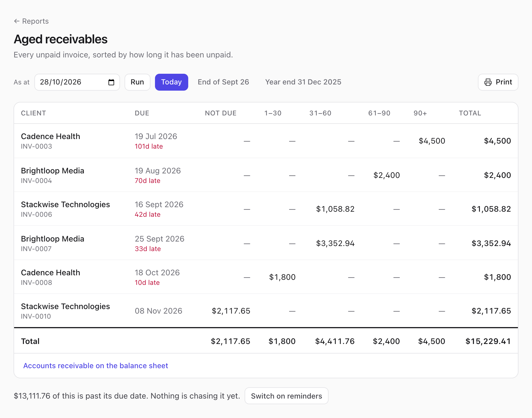532x418 pixels.
Task: Click the 101d late label
Action: point(149,146)
